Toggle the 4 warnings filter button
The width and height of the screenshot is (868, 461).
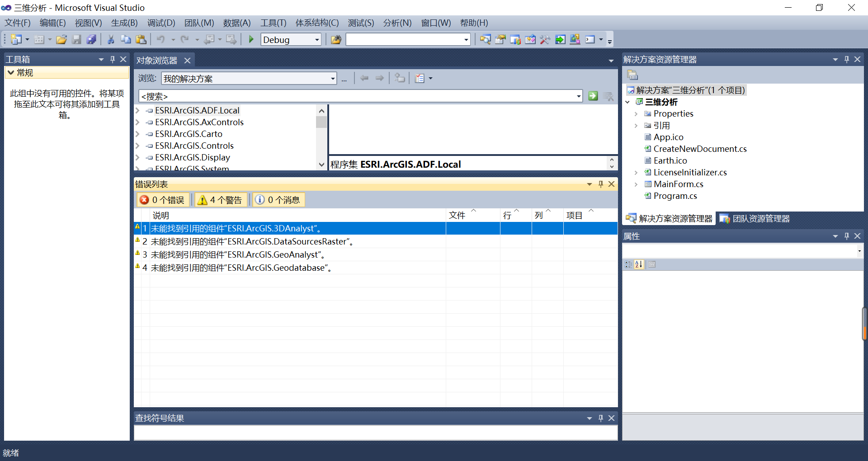pos(221,200)
